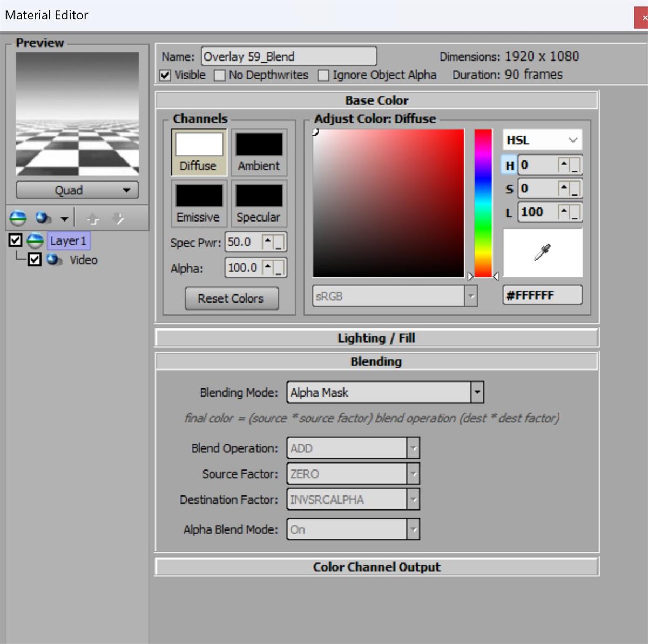This screenshot has width=648, height=644.
Task: Click the Layer1 sphere icon in tree
Action: pyautogui.click(x=35, y=240)
